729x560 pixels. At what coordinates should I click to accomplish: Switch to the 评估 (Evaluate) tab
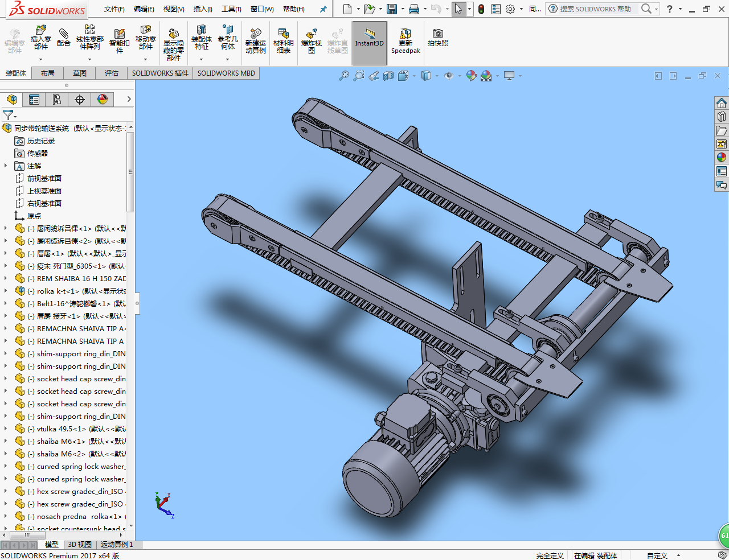(x=112, y=73)
